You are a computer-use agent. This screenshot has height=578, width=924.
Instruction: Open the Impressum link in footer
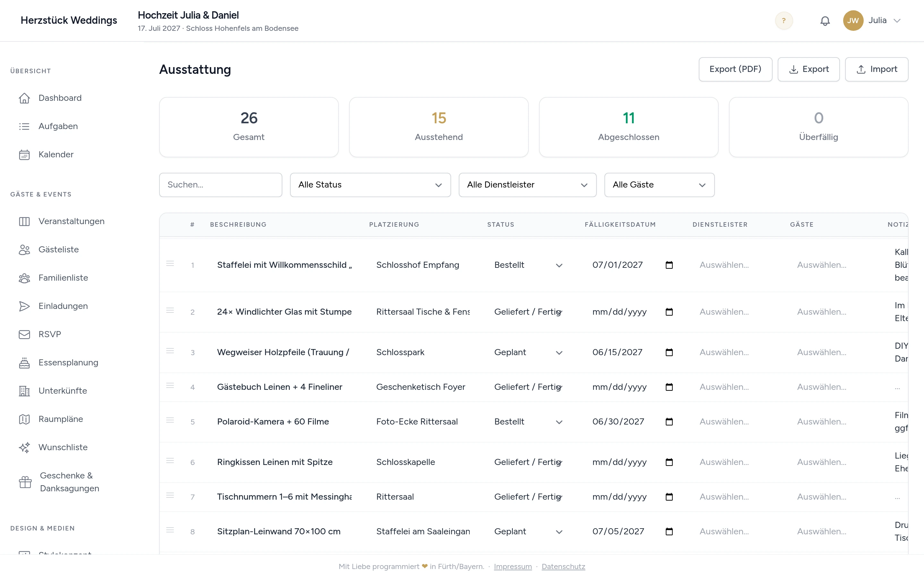513,566
